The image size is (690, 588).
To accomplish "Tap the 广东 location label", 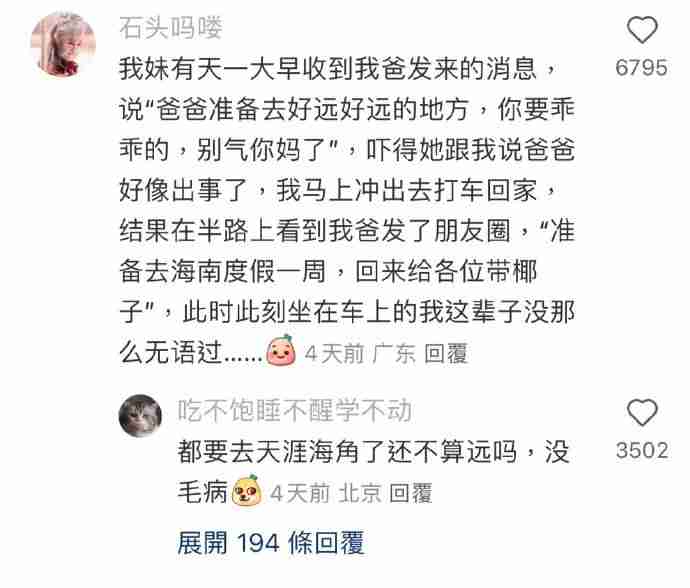I will tap(394, 353).
